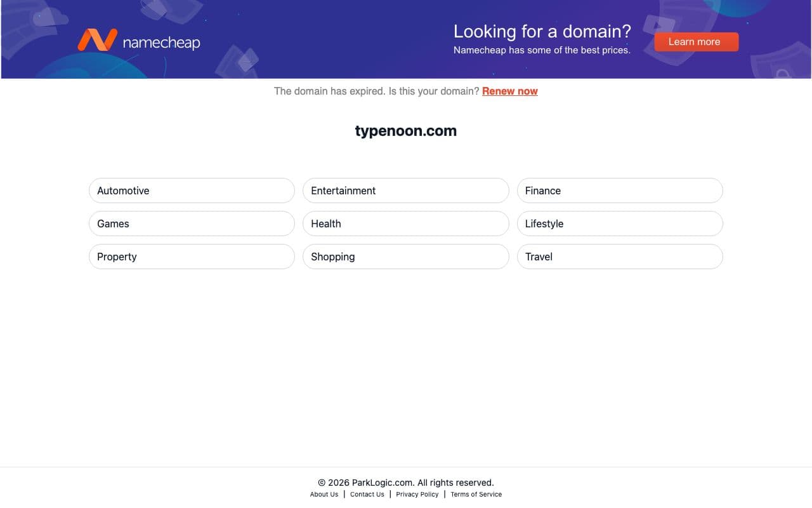This screenshot has width=812, height=508.
Task: Open the Terms of Service page
Action: point(476,494)
